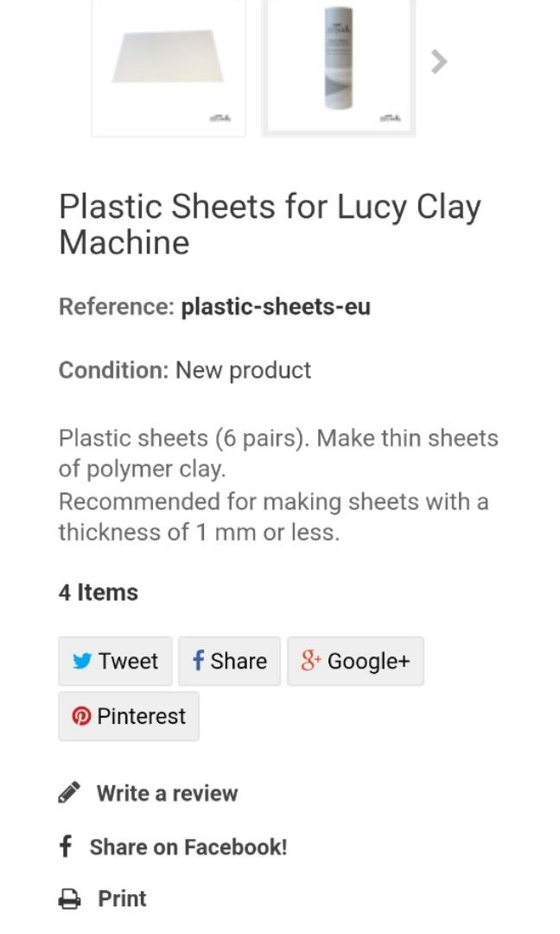The width and height of the screenshot is (560, 934).
Task: Click the Pinterest share button
Action: (x=128, y=716)
